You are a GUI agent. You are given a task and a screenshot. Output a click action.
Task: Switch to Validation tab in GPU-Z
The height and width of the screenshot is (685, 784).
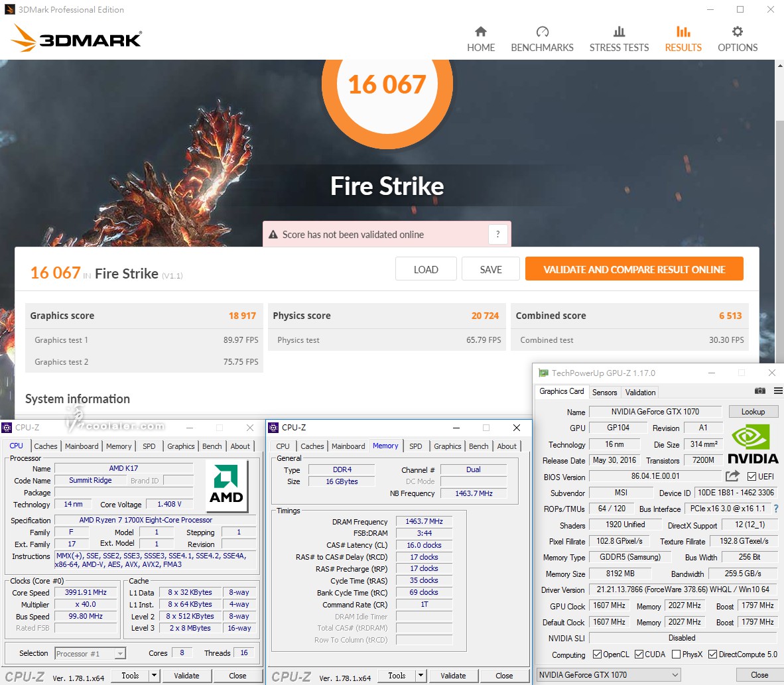640,393
